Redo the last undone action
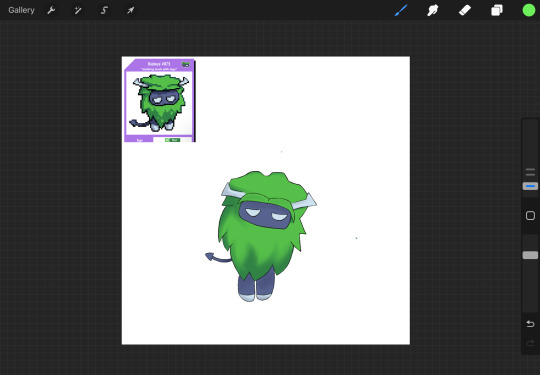This screenshot has height=375, width=540. point(530,343)
